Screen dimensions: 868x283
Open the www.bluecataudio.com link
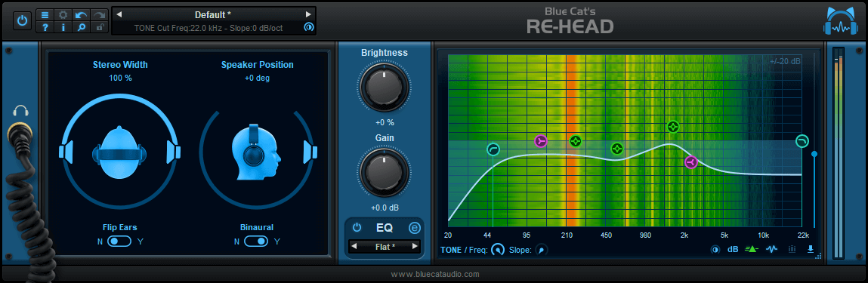click(435, 274)
